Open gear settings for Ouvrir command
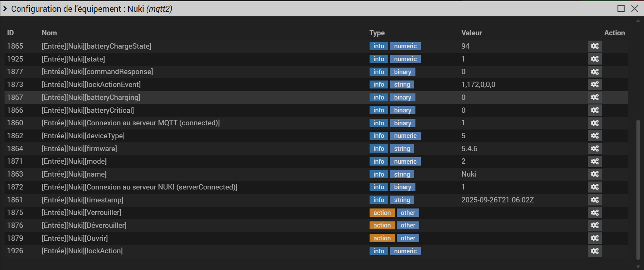 595,238
